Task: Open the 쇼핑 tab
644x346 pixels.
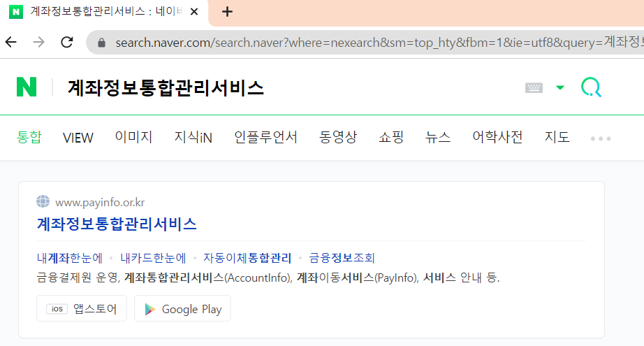Action: (391, 137)
